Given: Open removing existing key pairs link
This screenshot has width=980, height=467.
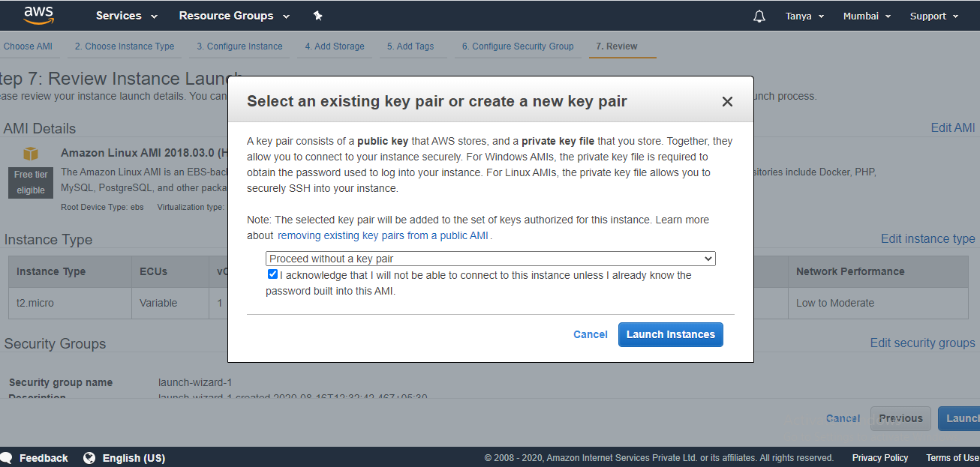Looking at the screenshot, I should pos(383,235).
